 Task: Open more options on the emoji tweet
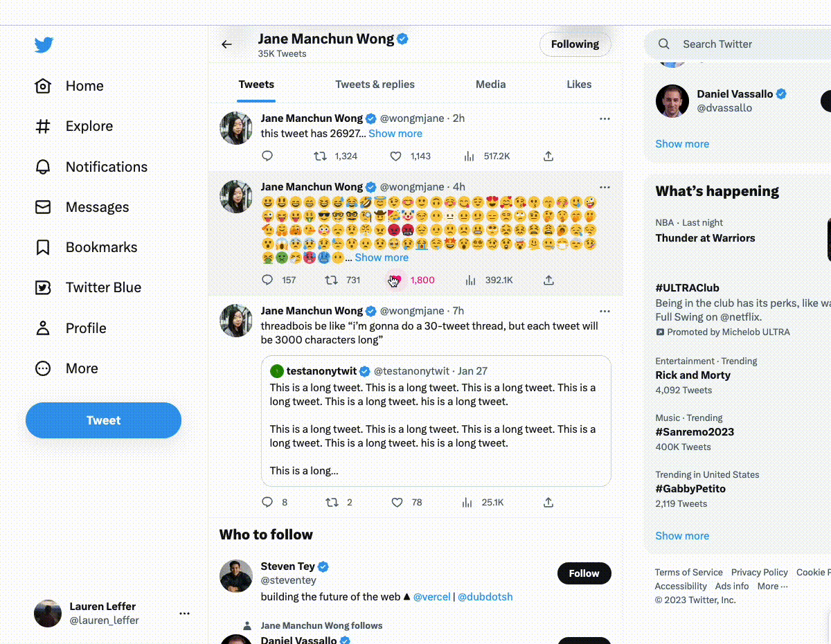605,187
